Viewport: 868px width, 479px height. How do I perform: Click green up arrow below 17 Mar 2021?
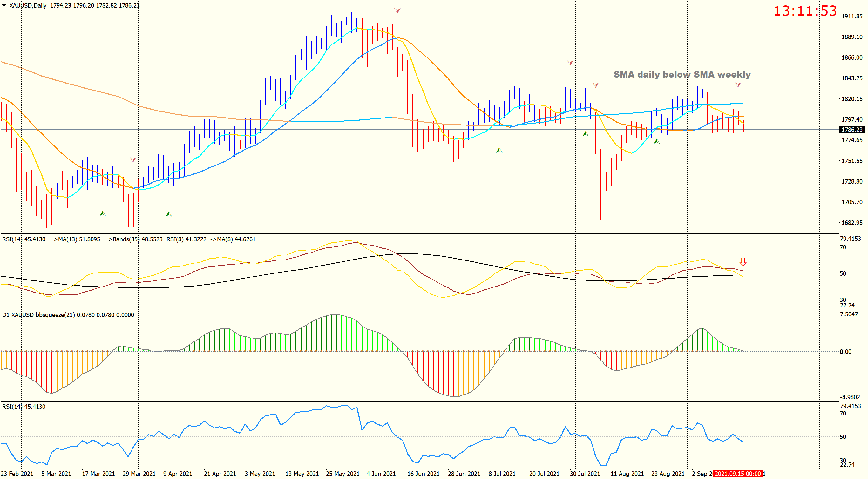pos(103,213)
